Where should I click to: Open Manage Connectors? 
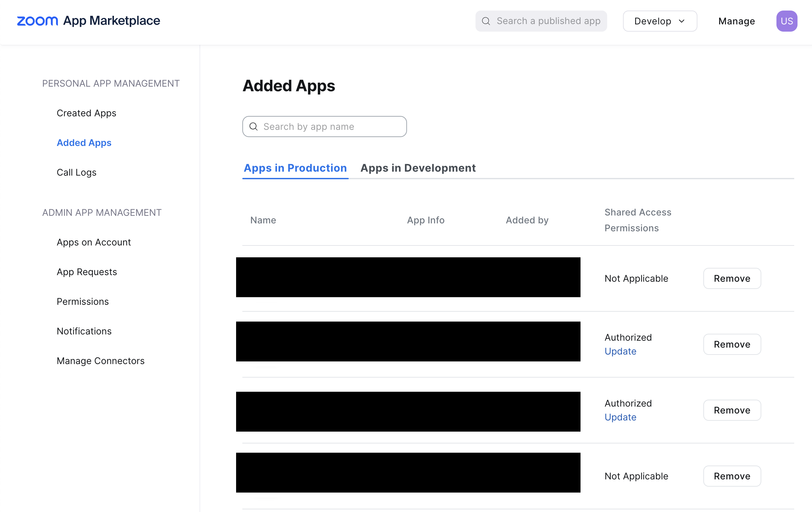pyautogui.click(x=100, y=360)
